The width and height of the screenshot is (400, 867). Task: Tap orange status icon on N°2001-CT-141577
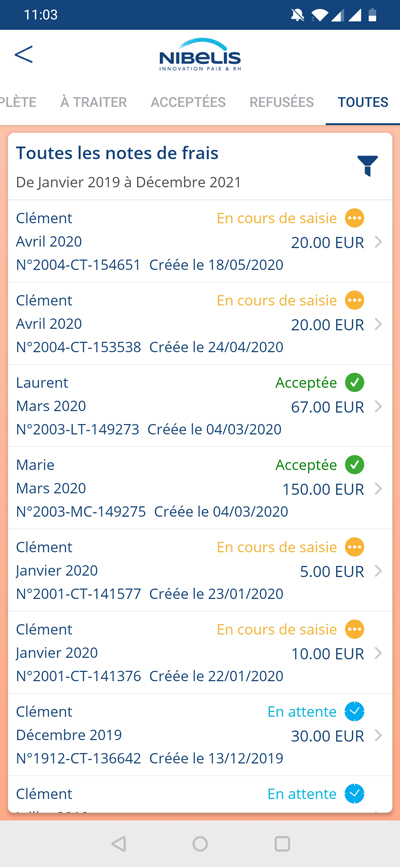click(355, 547)
